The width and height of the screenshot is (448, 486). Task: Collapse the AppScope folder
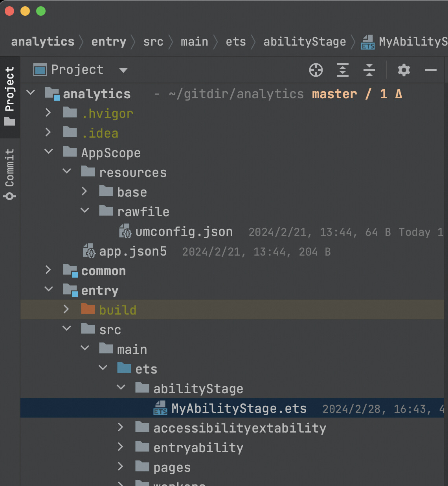(49, 151)
